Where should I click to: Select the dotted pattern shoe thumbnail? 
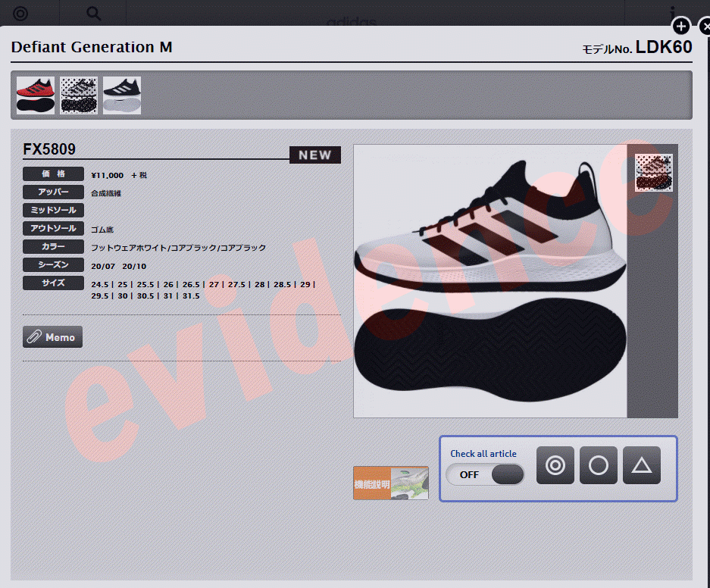coord(79,95)
